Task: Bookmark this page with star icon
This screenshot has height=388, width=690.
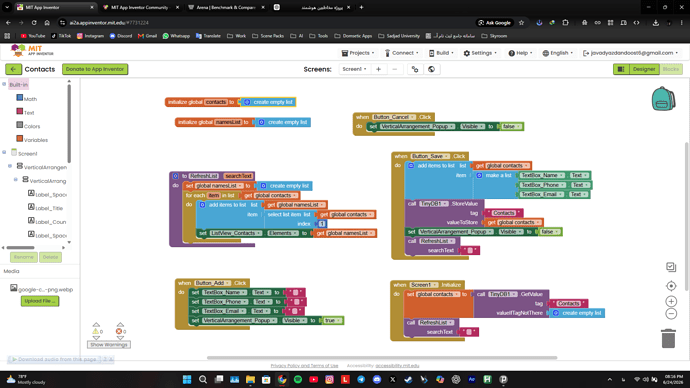Action: [521, 22]
